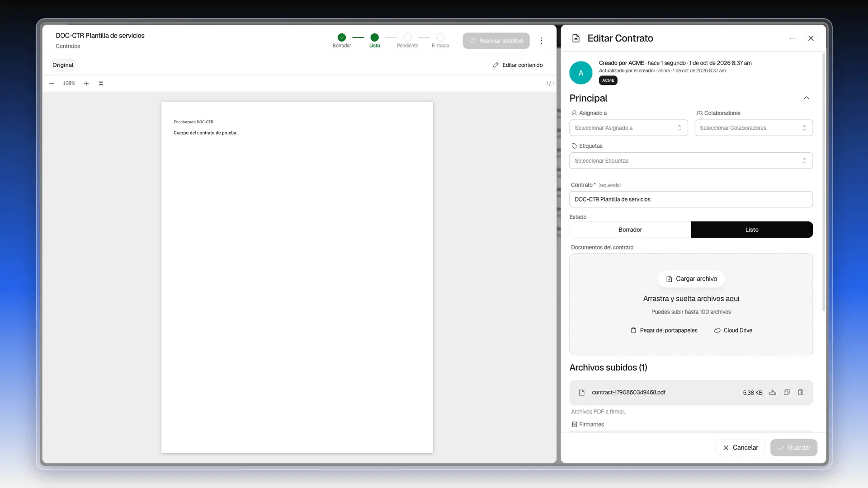Screen dimensions: 868x488
Task: Click the fit-to-page collapse icon
Action: pyautogui.click(x=101, y=84)
